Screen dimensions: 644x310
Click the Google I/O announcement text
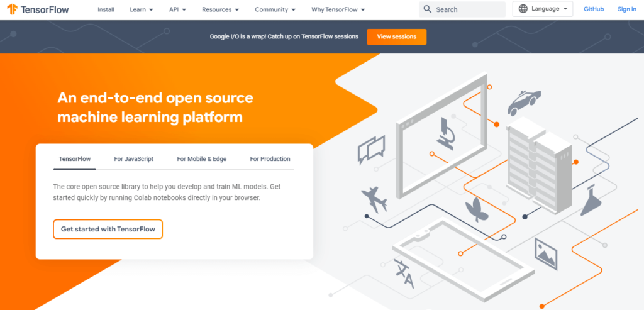[x=284, y=36]
